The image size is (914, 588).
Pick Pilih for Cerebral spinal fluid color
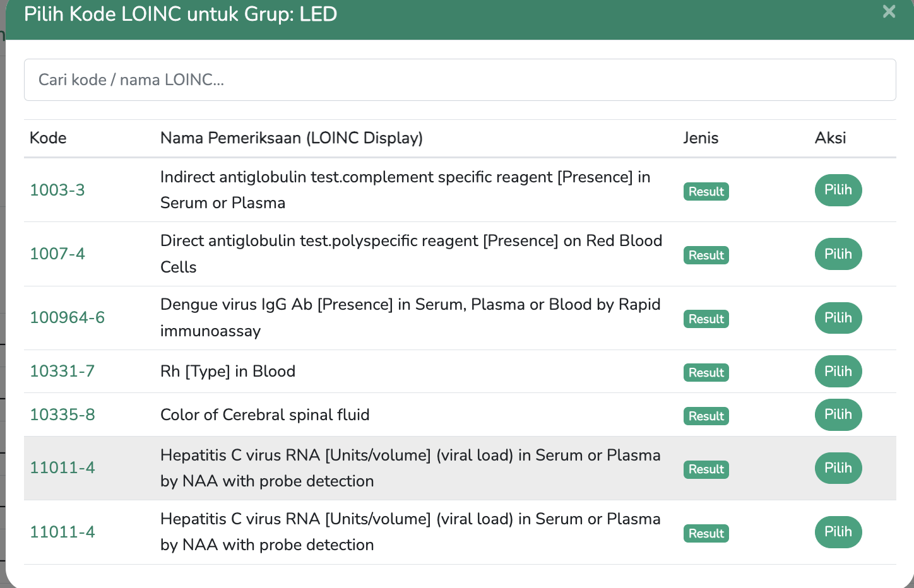pyautogui.click(x=838, y=415)
